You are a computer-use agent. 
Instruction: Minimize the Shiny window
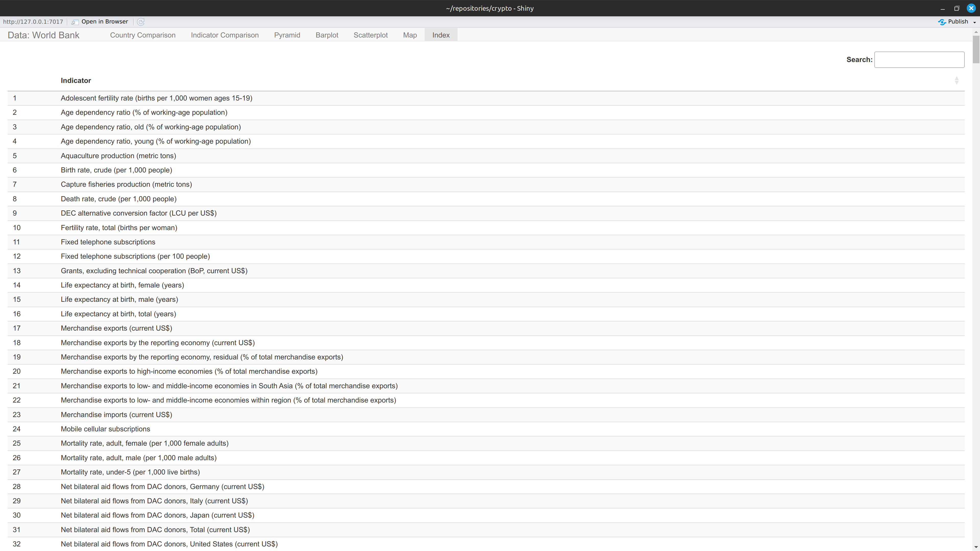click(x=942, y=8)
